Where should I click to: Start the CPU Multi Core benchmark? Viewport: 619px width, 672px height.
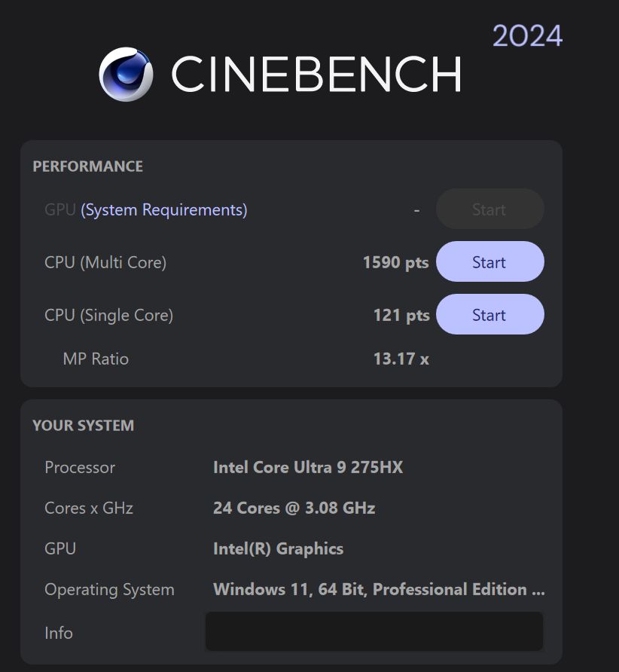pyautogui.click(x=489, y=262)
